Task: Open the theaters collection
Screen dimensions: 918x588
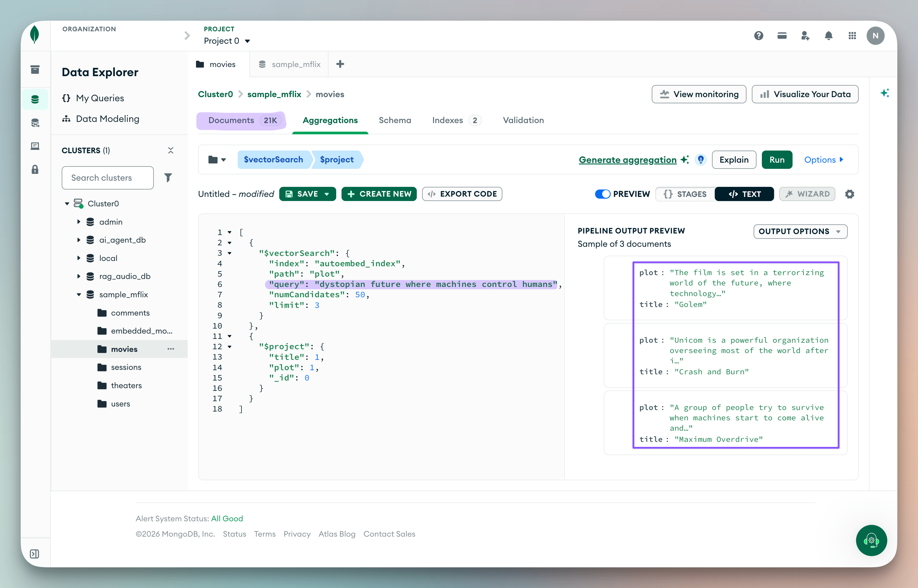Action: [x=126, y=385]
